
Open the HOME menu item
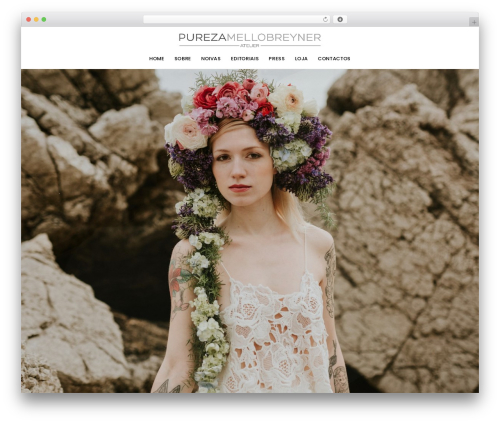tap(156, 59)
